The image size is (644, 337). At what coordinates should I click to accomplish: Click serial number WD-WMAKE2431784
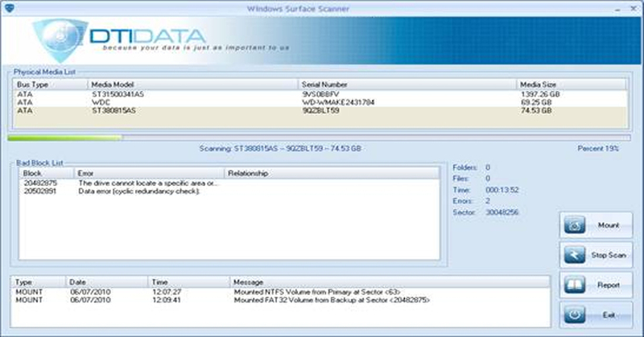338,103
